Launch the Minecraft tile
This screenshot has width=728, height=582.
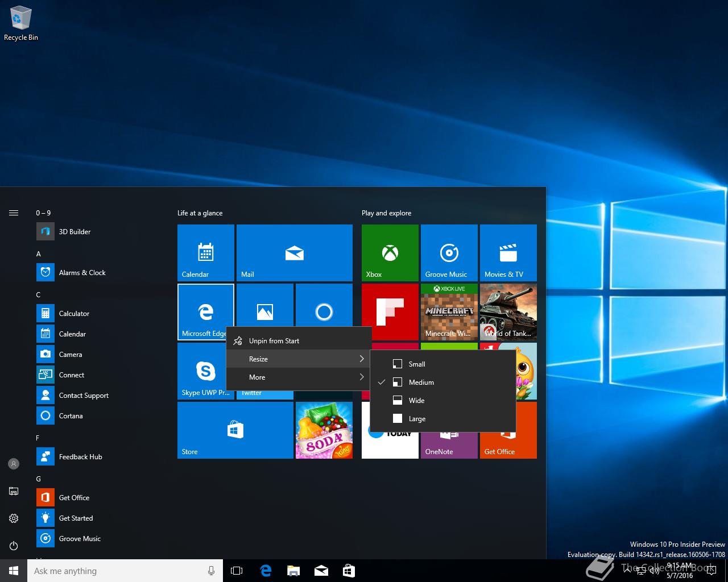tap(449, 312)
